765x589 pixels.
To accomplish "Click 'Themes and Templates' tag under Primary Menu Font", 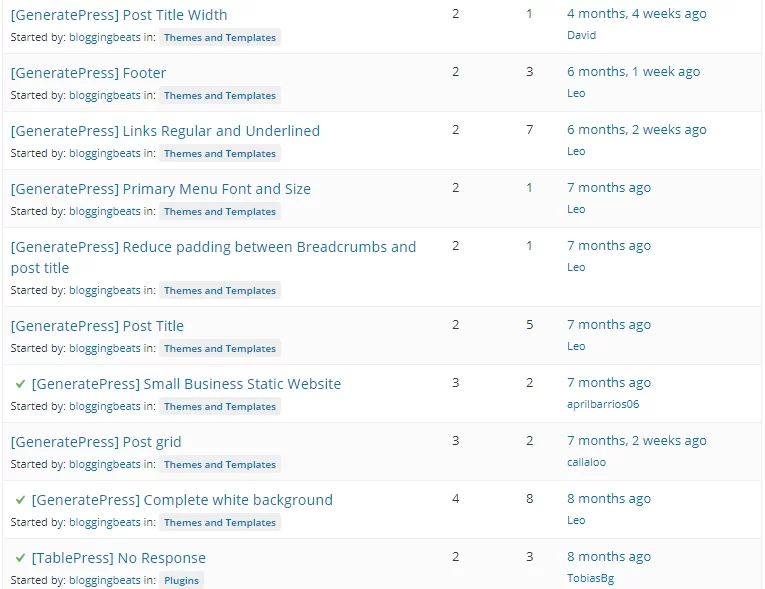I will pyautogui.click(x=220, y=212).
